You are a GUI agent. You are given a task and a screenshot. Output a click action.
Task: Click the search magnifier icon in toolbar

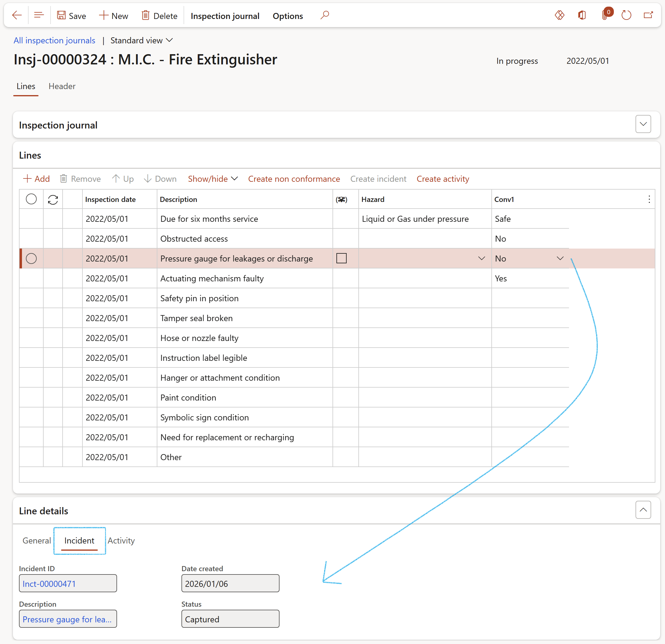click(324, 15)
